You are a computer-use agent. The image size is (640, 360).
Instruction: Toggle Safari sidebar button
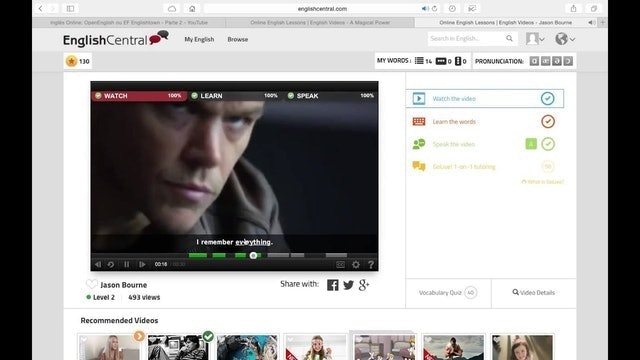70,9
